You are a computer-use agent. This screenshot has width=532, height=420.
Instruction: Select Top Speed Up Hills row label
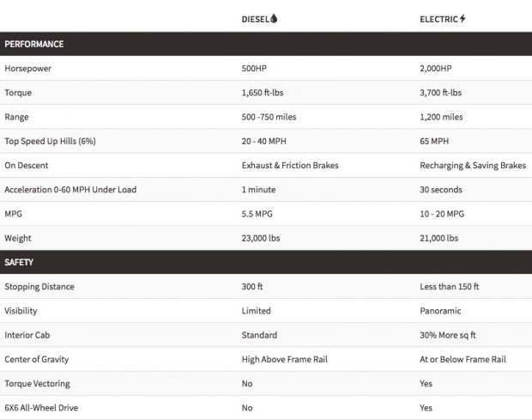click(51, 141)
